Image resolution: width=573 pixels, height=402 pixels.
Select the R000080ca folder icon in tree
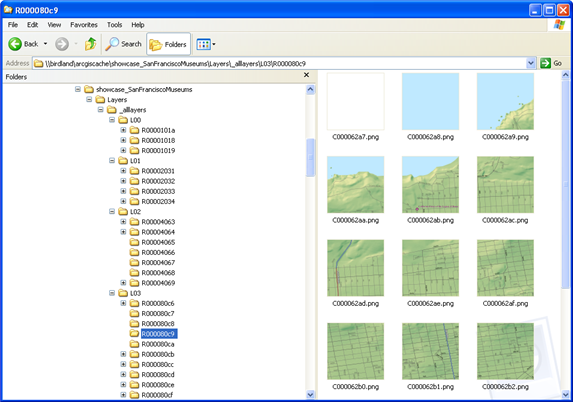134,344
